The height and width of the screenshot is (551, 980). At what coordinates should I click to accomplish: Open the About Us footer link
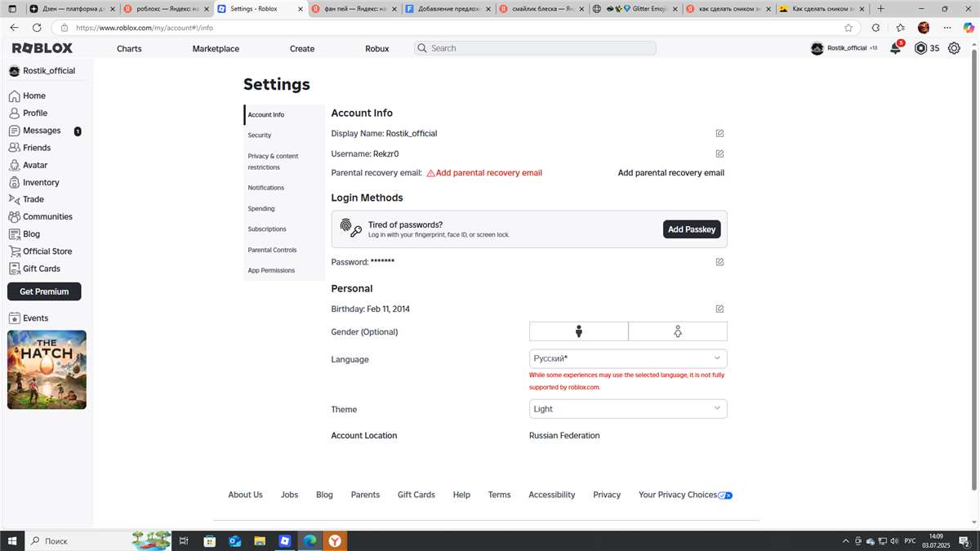pos(245,495)
